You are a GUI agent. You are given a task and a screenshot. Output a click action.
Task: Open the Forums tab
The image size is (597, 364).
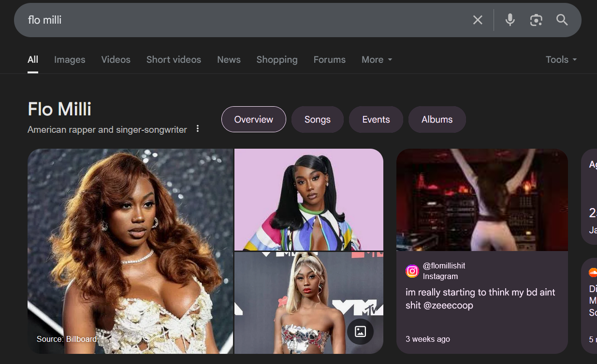pyautogui.click(x=330, y=59)
